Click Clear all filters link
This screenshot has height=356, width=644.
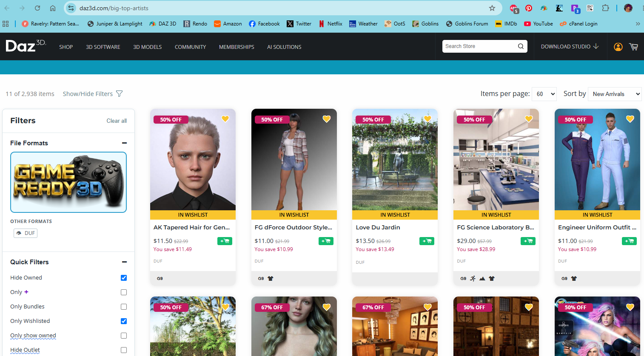point(117,121)
